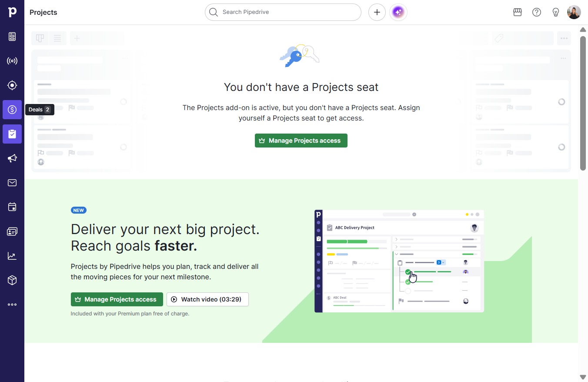The width and height of the screenshot is (588, 382).
Task: Click into the Search Pipedrive field
Action: pyautogui.click(x=283, y=12)
